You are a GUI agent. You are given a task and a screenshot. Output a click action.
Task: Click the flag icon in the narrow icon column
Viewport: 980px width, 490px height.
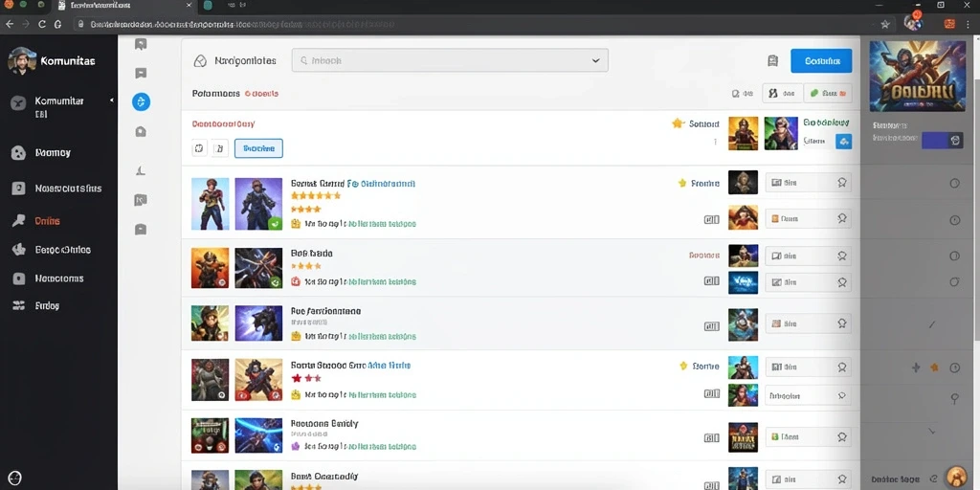click(141, 200)
